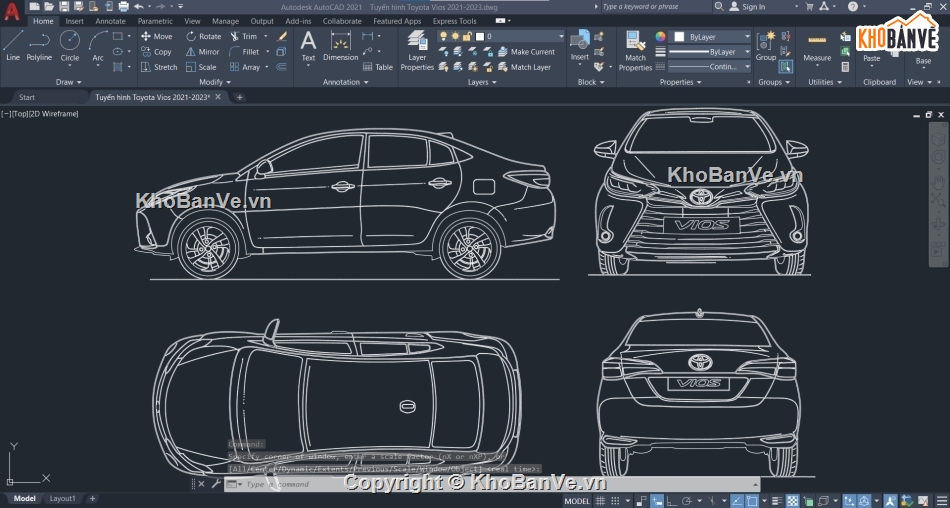The height and width of the screenshot is (508, 950).
Task: Open the Insert ribbon tab
Action: (x=75, y=21)
